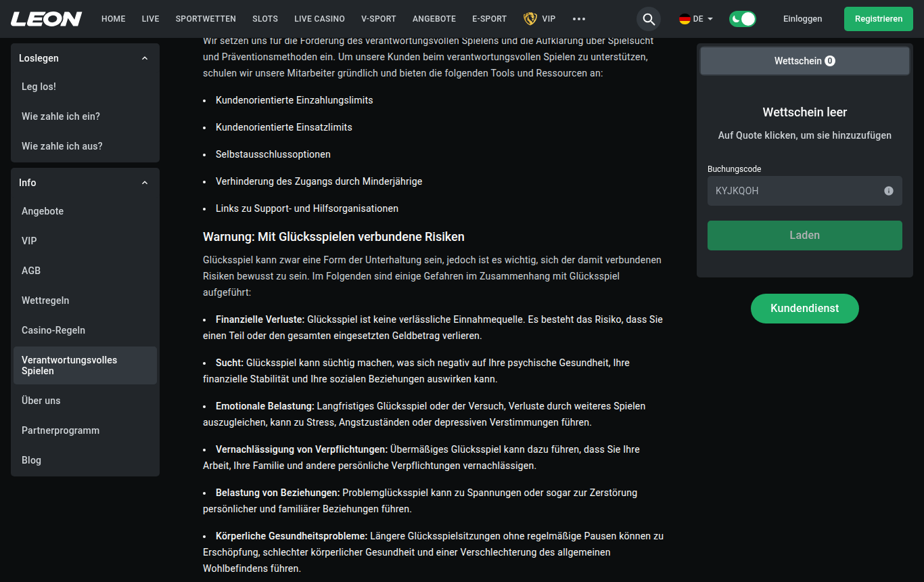Open V-SPORT in the navigation
This screenshot has height=582, width=924.
[x=379, y=19]
